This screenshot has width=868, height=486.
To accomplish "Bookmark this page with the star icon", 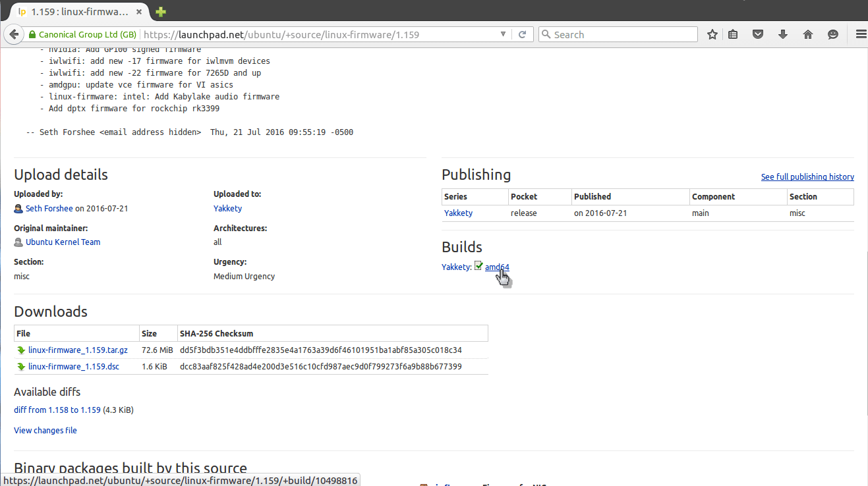I will click(x=712, y=35).
